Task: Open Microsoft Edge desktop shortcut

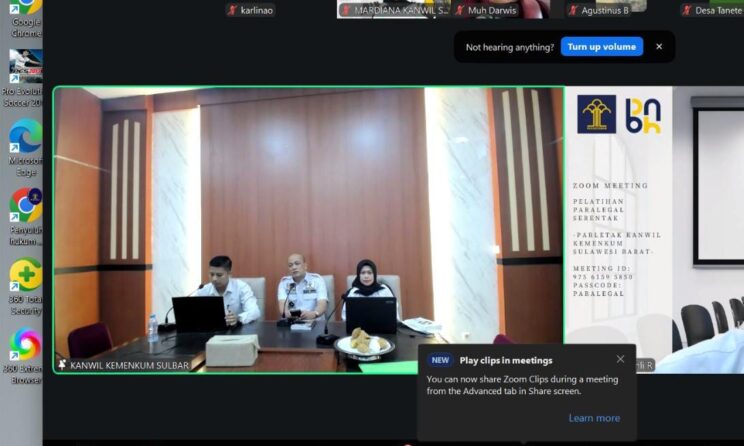Action: click(x=25, y=140)
